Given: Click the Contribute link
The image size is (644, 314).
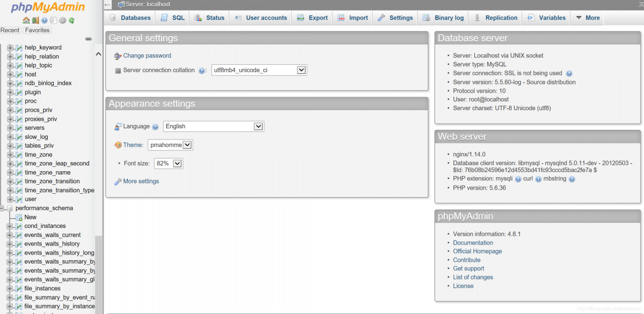Looking at the screenshot, I should click(467, 260).
